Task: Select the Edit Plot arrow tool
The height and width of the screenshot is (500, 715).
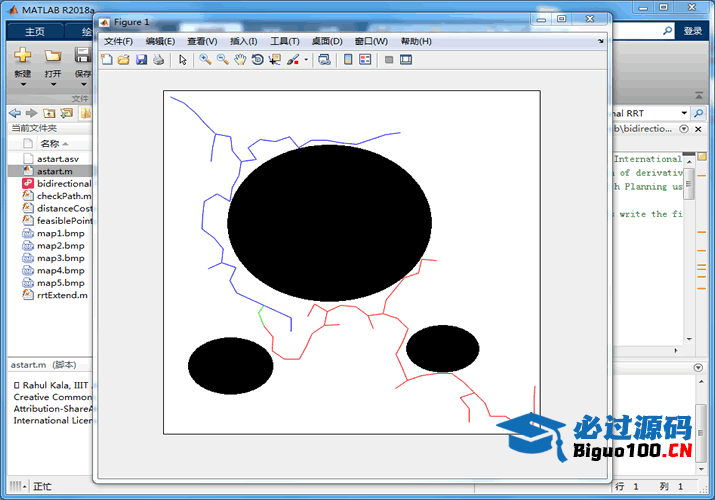Action: coord(183,60)
